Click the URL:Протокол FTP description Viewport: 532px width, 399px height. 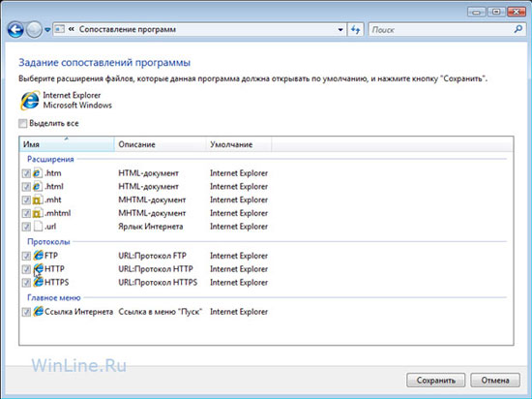tap(152, 256)
